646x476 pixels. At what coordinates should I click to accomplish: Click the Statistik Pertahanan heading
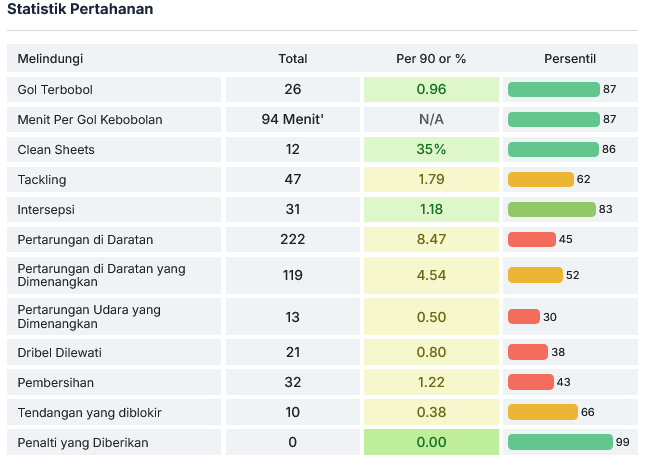coord(80,9)
